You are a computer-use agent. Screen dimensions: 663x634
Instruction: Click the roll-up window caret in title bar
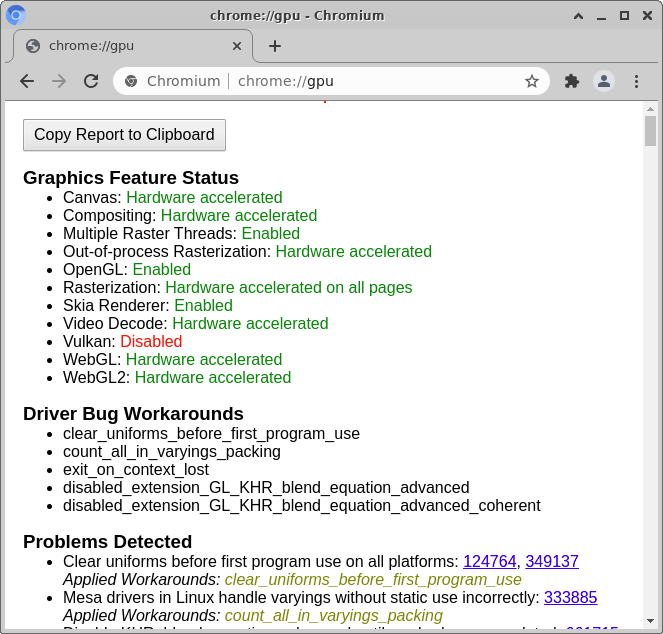(x=578, y=16)
